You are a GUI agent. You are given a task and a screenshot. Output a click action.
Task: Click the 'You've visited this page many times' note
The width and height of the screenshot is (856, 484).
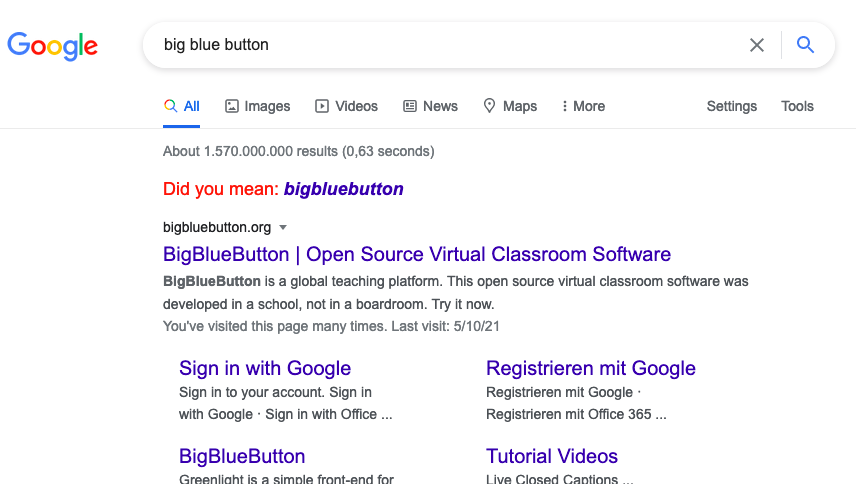331,326
